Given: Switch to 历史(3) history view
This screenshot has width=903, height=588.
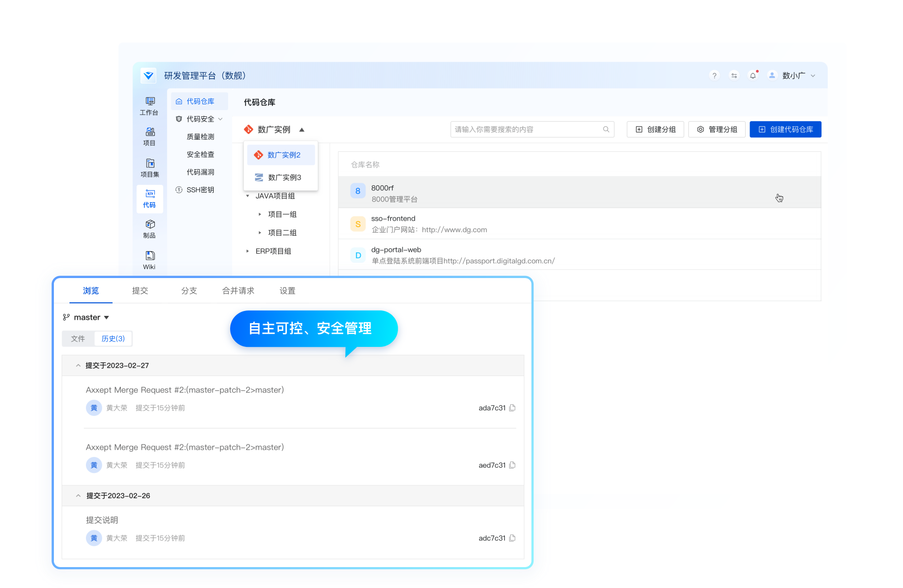Looking at the screenshot, I should click(x=113, y=339).
